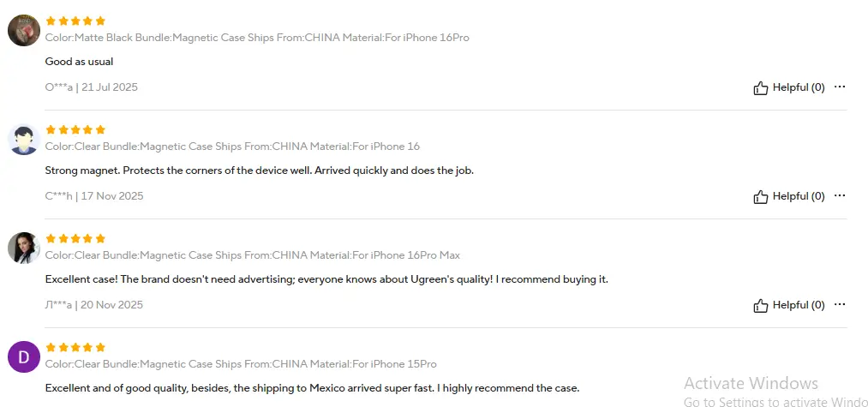The width and height of the screenshot is (868, 407).
Task: Click the purple D avatar circle
Action: (x=24, y=356)
